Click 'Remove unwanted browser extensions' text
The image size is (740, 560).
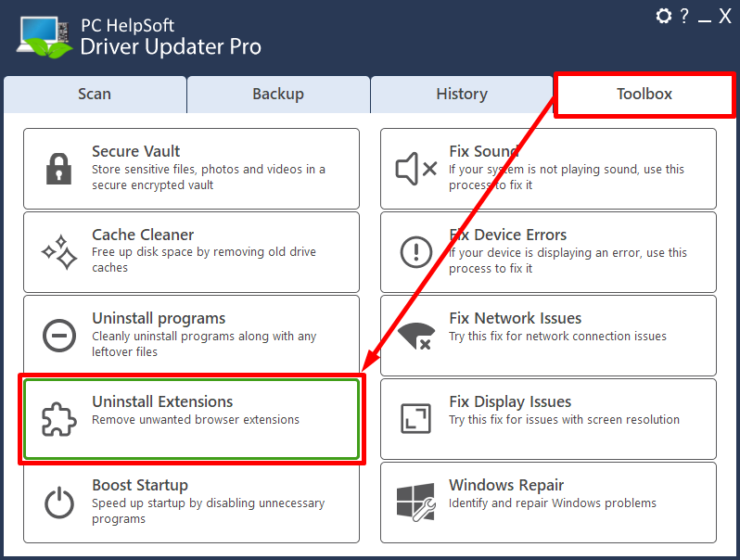pos(196,419)
